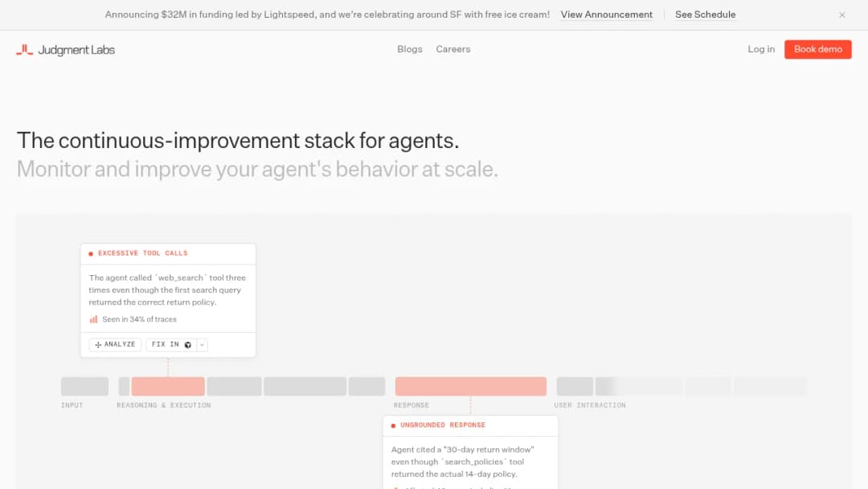
Task: Click the Judgment Labs logo icon
Action: click(24, 50)
